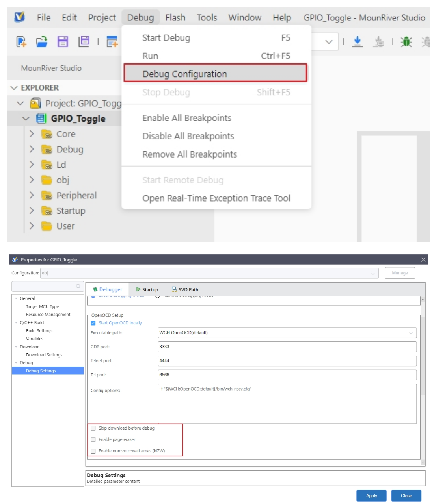Switch to the Startup tab
Screen dimensions: 432x504
pyautogui.click(x=147, y=289)
